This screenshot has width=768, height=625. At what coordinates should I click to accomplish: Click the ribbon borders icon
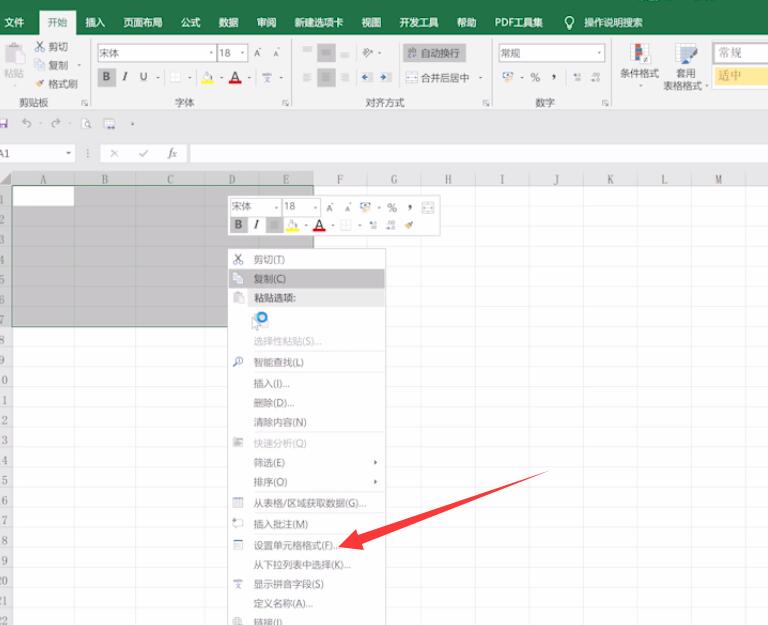(x=175, y=77)
